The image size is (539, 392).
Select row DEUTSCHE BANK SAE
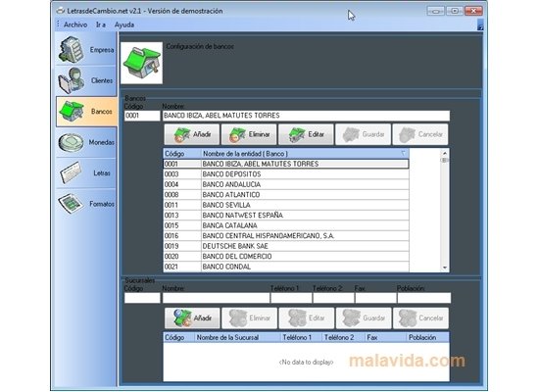(x=286, y=246)
